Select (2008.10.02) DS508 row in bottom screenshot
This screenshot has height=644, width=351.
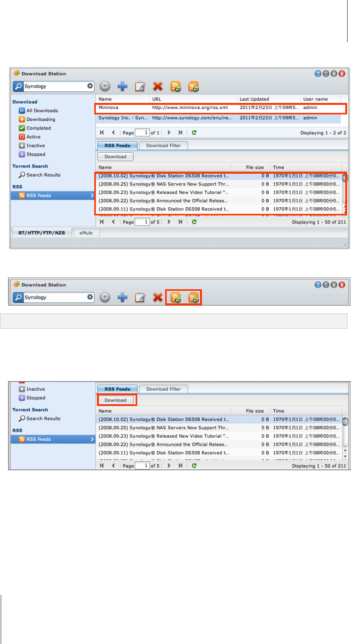coord(219,419)
